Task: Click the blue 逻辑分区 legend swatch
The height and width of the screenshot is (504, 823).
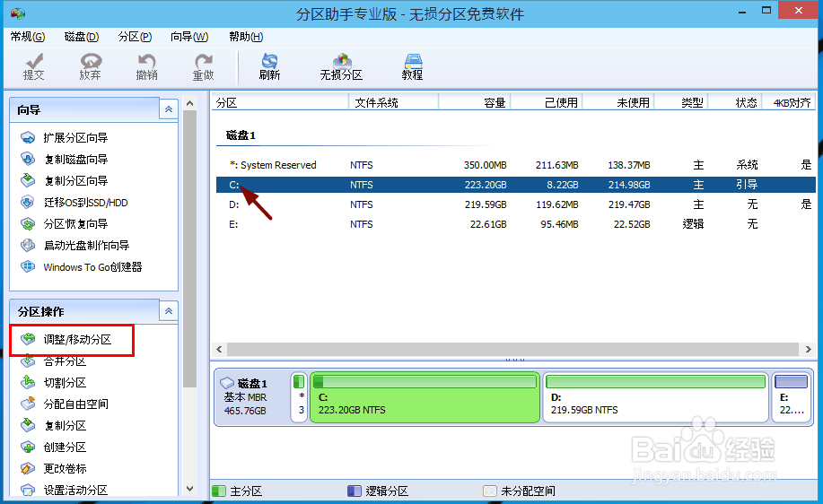Action: [355, 491]
